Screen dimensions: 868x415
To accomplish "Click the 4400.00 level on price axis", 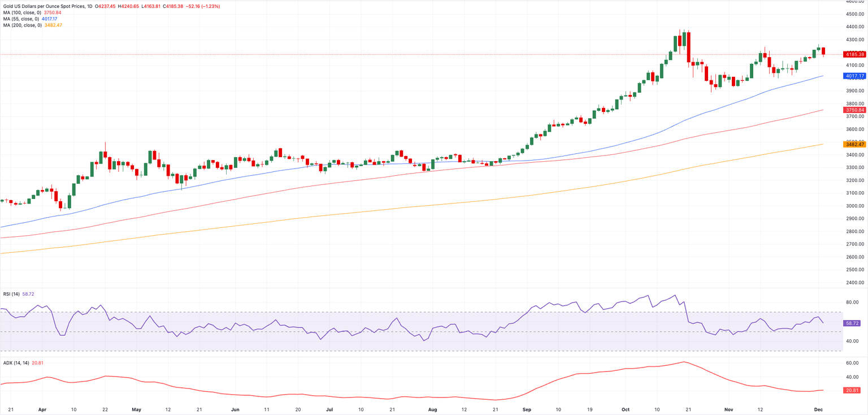I will tap(854, 27).
